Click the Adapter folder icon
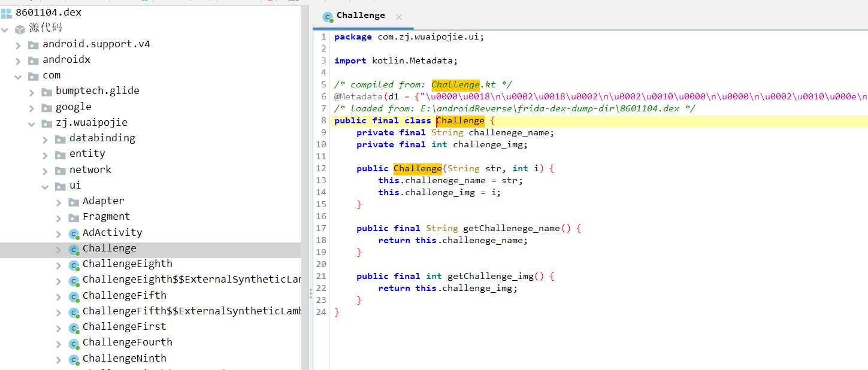 (x=74, y=202)
